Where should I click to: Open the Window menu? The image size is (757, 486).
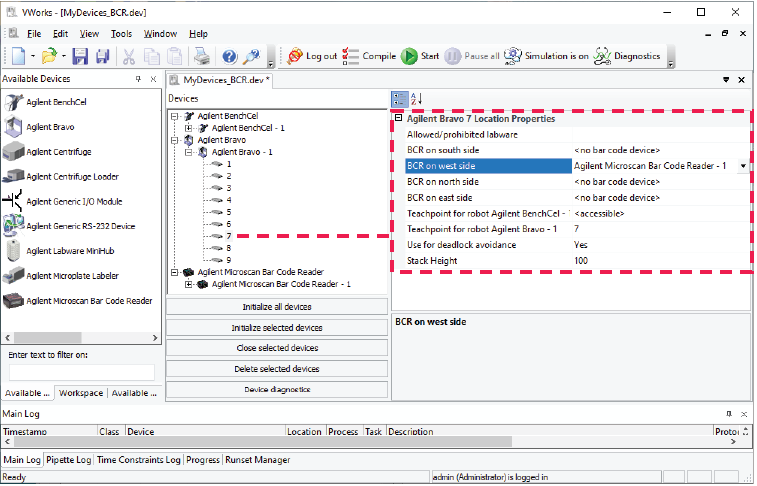coord(160,34)
